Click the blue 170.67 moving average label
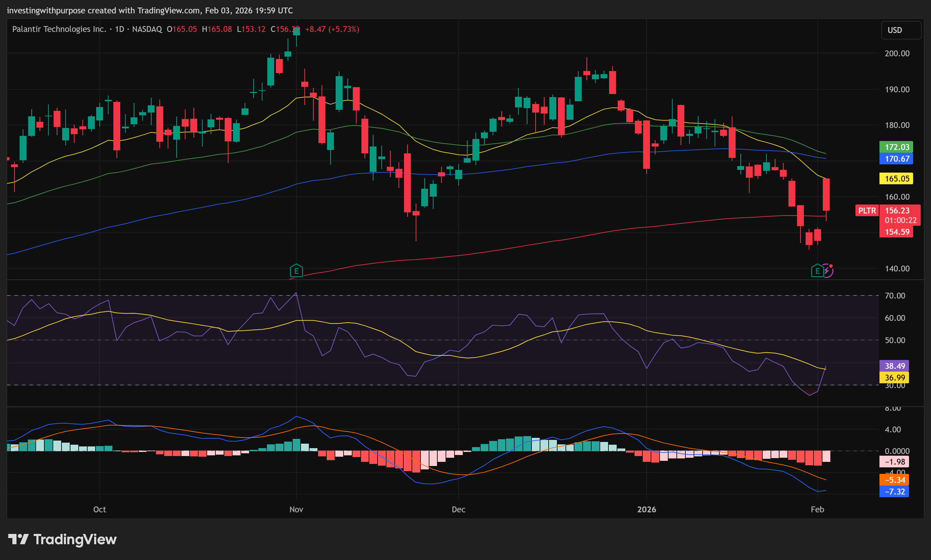Viewport: 931px width, 560px height. click(x=897, y=159)
